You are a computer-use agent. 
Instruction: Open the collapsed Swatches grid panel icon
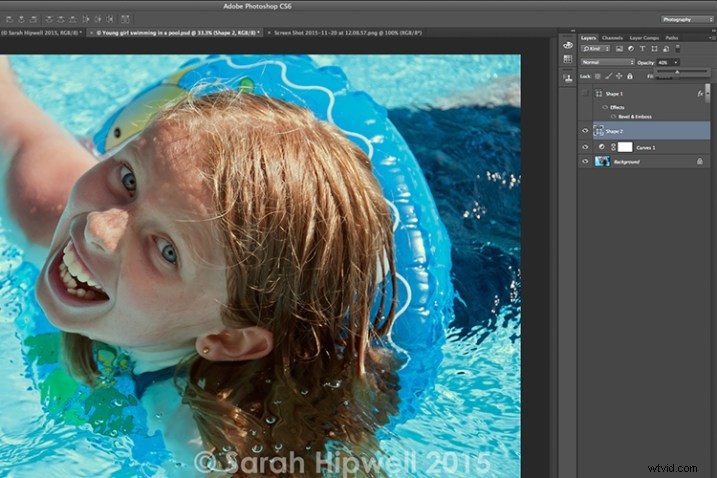(x=568, y=59)
